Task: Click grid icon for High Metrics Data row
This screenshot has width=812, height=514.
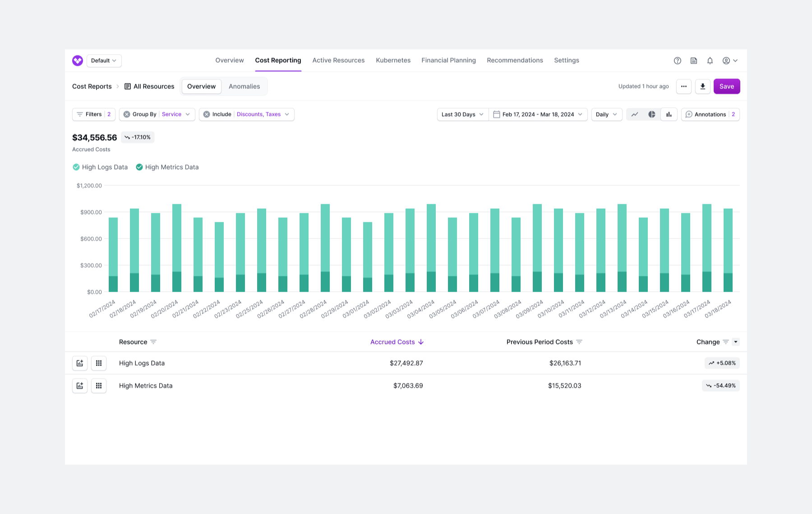Action: click(99, 385)
